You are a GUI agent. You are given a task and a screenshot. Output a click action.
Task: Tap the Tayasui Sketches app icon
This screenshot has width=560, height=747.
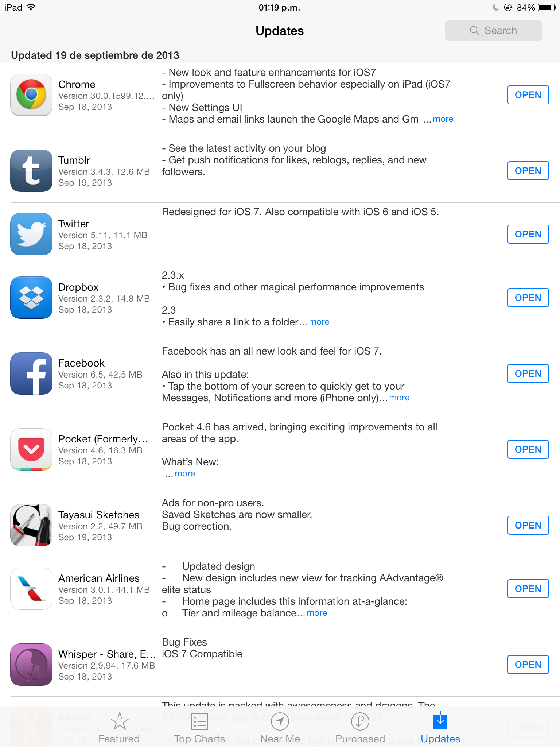pyautogui.click(x=31, y=525)
